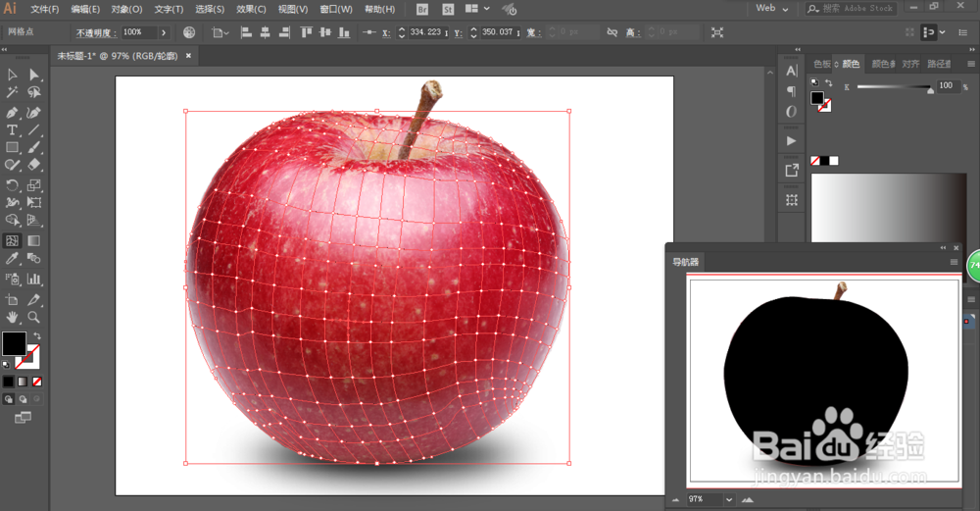Enable Draw Normal mode
This screenshot has height=511, width=980.
8,399
